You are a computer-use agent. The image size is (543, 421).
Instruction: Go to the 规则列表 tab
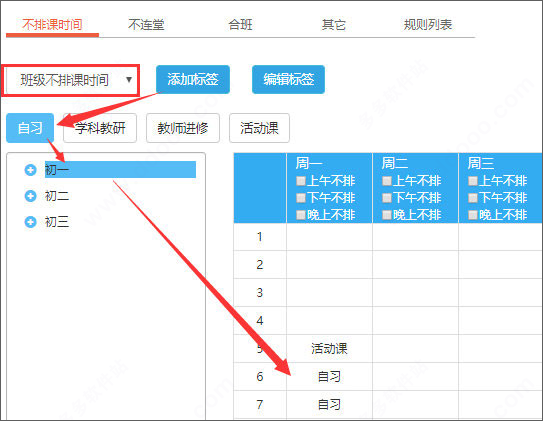pos(428,25)
